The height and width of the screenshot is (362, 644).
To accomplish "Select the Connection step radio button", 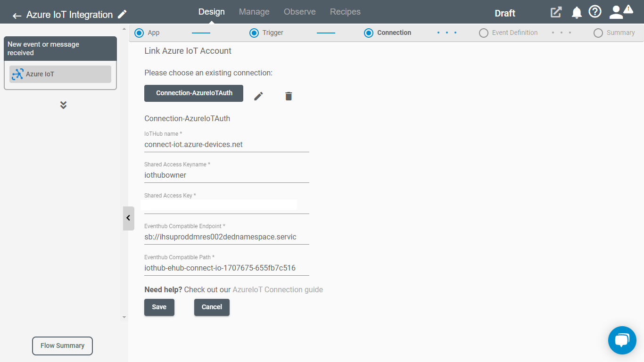I will [369, 33].
